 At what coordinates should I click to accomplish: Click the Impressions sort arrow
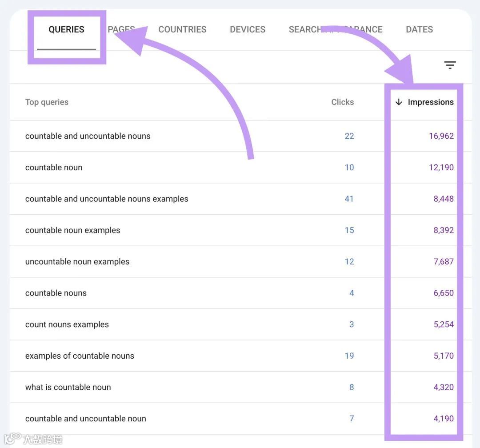(x=399, y=102)
